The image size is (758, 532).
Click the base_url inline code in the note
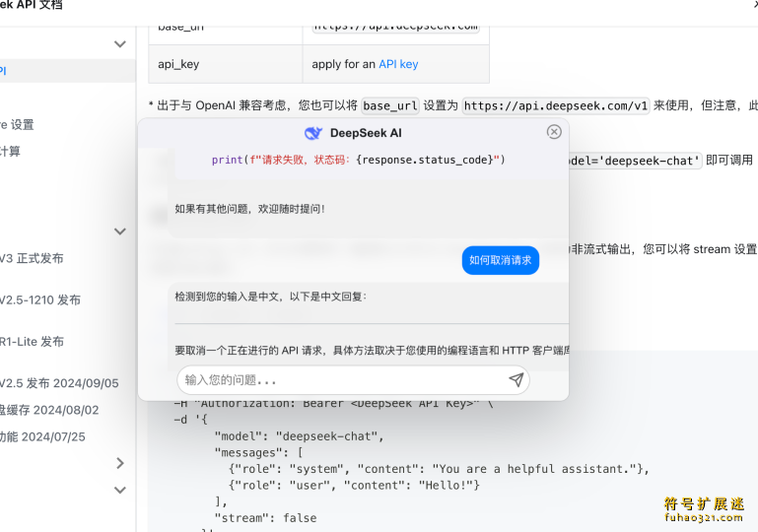390,105
